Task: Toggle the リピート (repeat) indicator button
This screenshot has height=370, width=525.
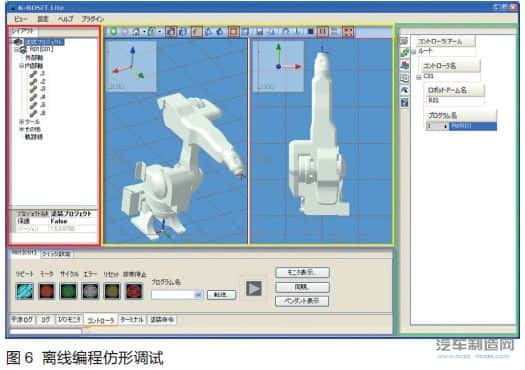Action: coord(25,290)
